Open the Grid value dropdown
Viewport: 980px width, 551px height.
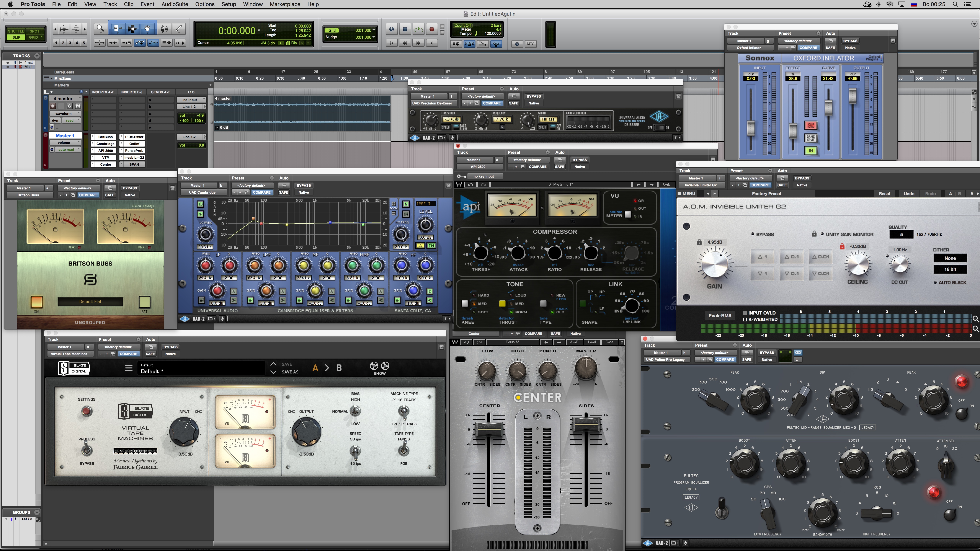[x=374, y=30]
